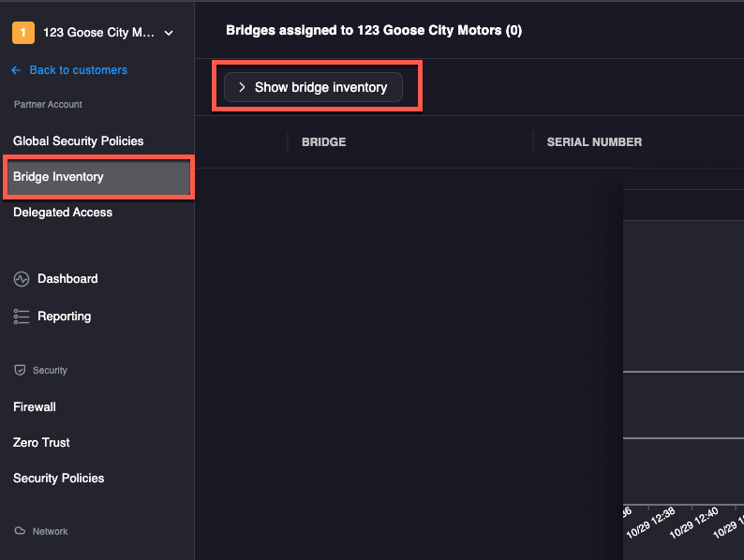This screenshot has height=560, width=744.
Task: Open the Dashboard section
Action: click(67, 279)
